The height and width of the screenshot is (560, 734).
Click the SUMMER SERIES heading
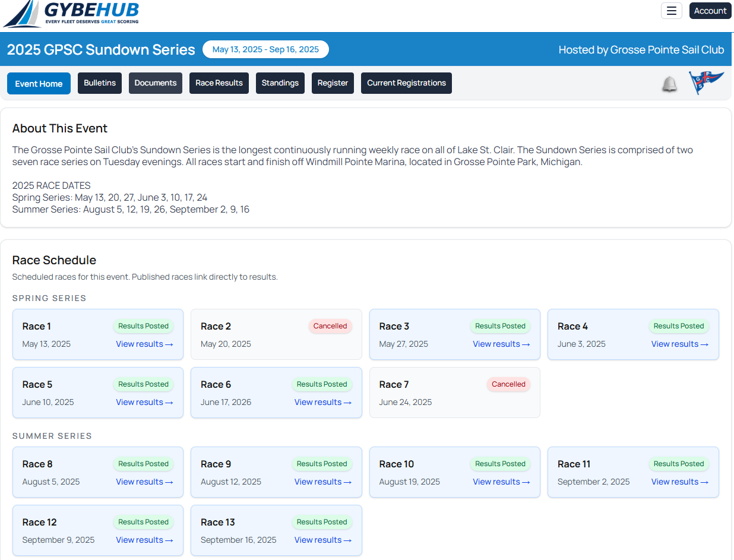point(52,436)
